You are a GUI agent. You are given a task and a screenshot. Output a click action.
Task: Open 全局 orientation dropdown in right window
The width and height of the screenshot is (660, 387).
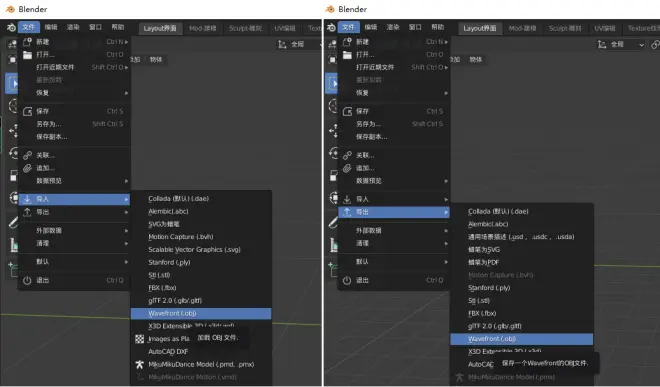coord(621,44)
